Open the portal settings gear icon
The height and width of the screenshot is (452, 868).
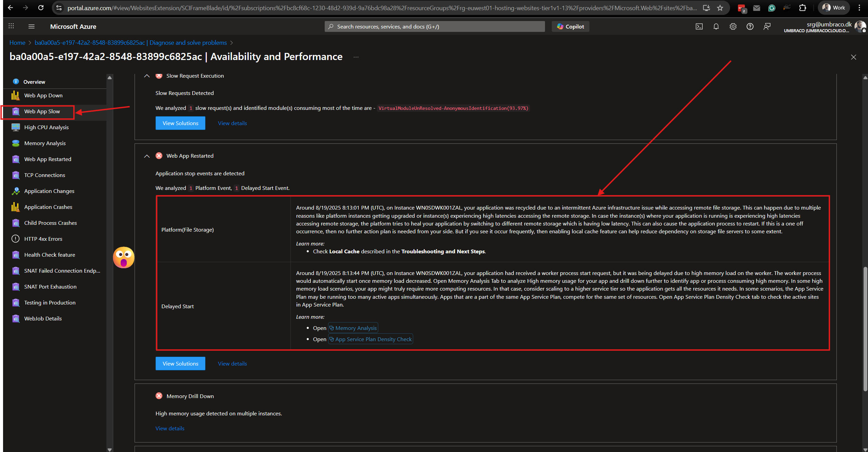pos(733,26)
